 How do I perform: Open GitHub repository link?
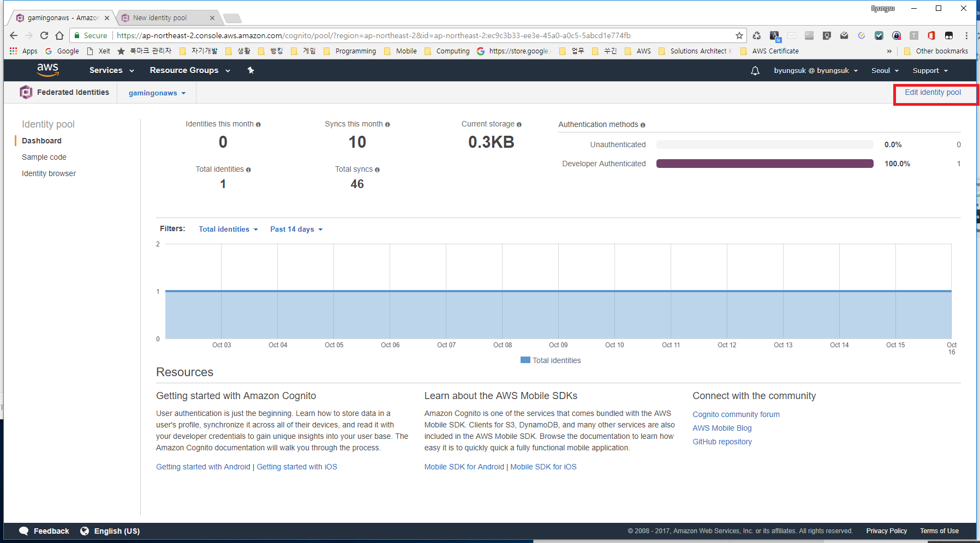(x=722, y=442)
